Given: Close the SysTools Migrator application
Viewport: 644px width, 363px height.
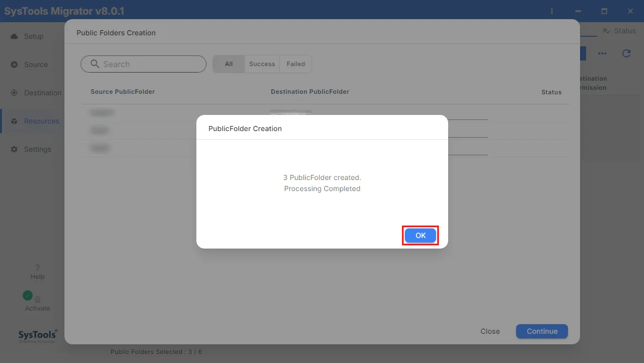Looking at the screenshot, I should [x=630, y=11].
